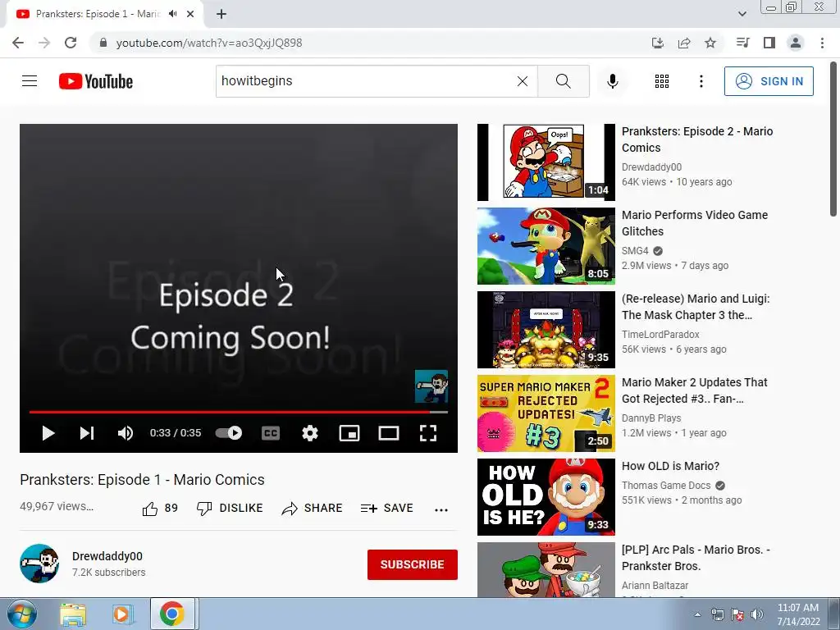Screen dimensions: 840x630
Task: Click the magnifier search button
Action: click(563, 81)
